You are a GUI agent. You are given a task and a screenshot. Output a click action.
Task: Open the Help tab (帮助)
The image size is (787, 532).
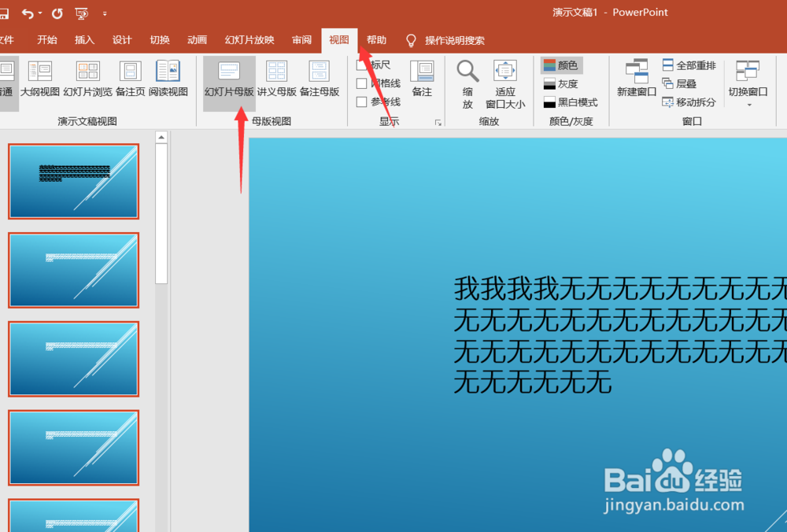[376, 40]
